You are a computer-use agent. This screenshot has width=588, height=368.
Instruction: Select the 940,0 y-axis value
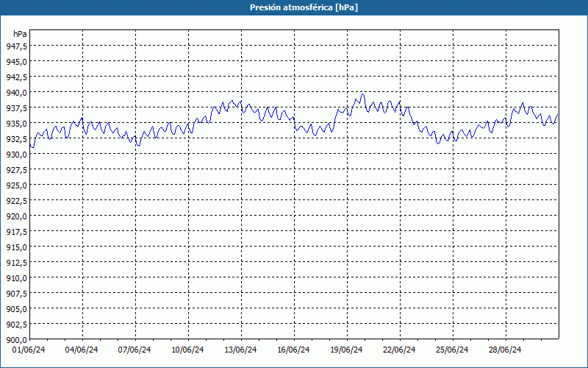pyautogui.click(x=16, y=93)
